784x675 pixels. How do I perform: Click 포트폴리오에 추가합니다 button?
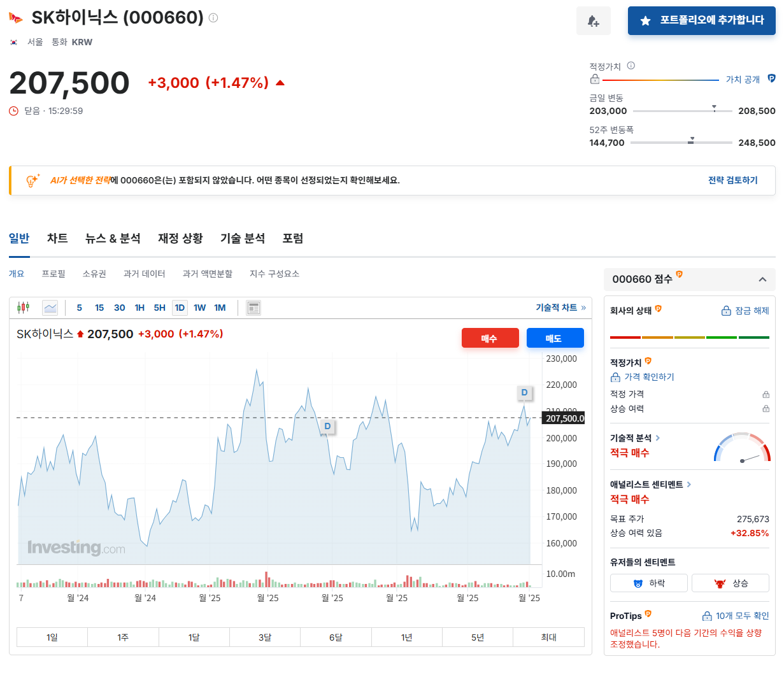(x=702, y=20)
